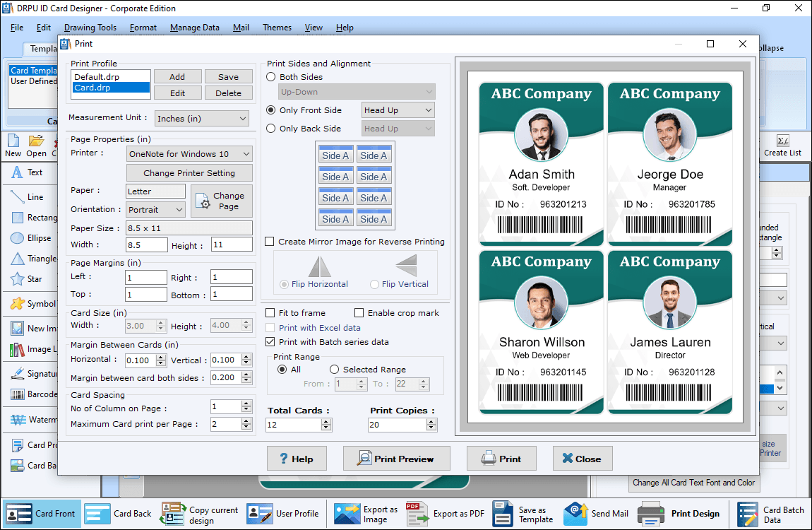Enable Create Mirror Image for Reverse Printing
Image resolution: width=812 pixels, height=530 pixels.
(269, 242)
